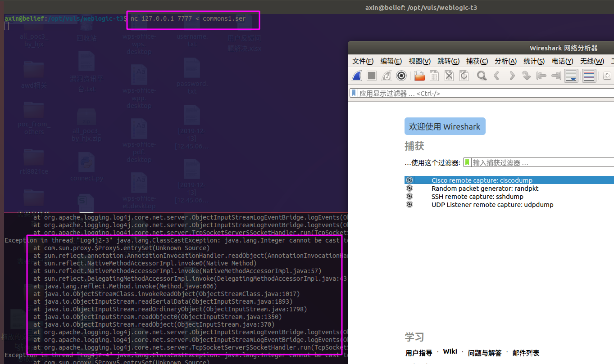614x364 pixels.
Task: Open the 文件(F) menu
Action: [363, 61]
